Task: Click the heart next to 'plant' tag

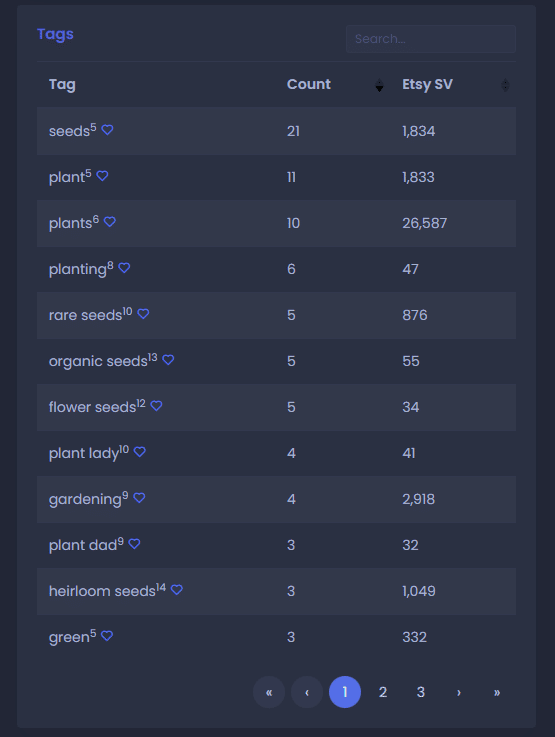Action: point(102,176)
